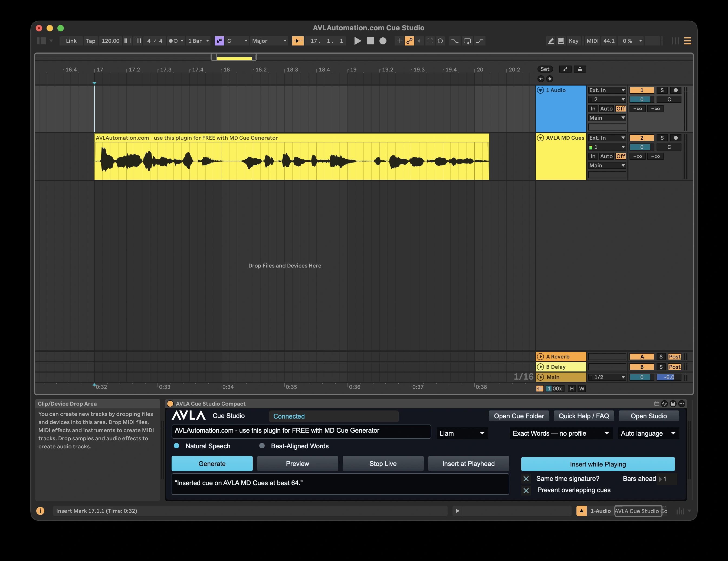Click the metronome toggle circles icon
Image resolution: width=728 pixels, height=561 pixels.
point(173,41)
